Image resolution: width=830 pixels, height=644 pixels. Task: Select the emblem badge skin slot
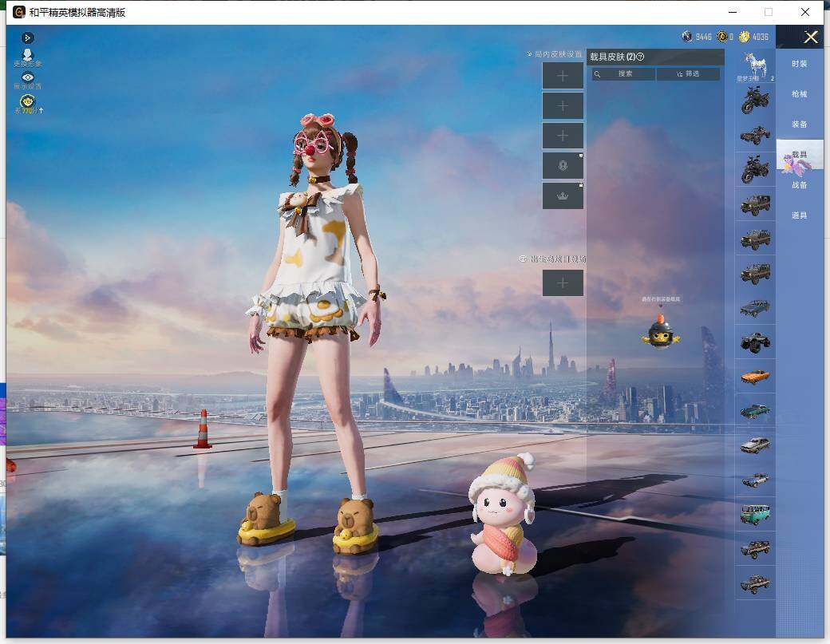pos(563,166)
